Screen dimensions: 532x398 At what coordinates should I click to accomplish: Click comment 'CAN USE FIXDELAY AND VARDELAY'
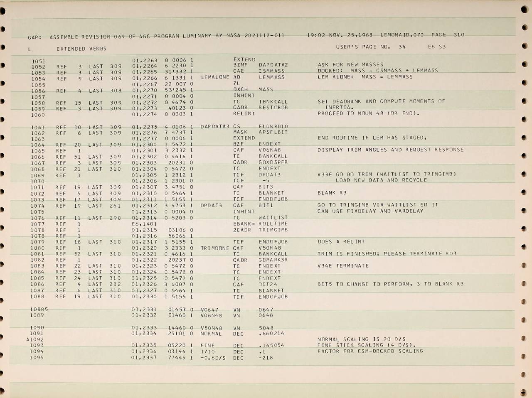click(x=370, y=211)
